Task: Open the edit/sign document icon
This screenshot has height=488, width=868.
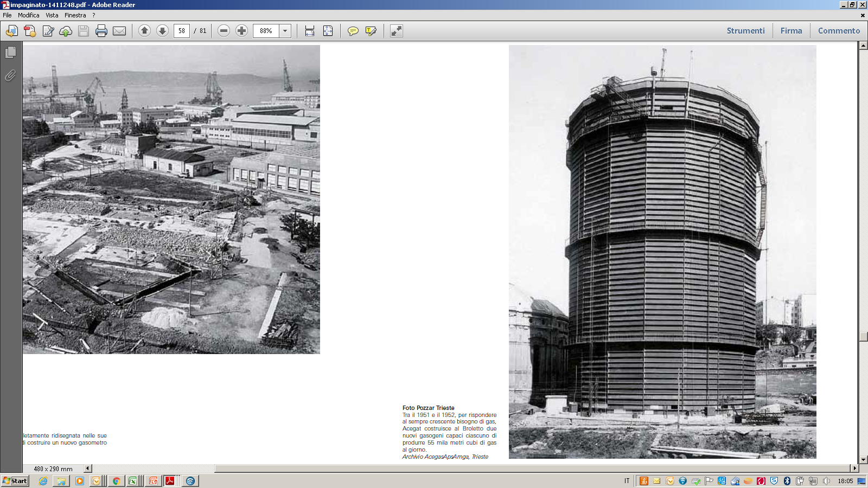Action: click(x=48, y=31)
